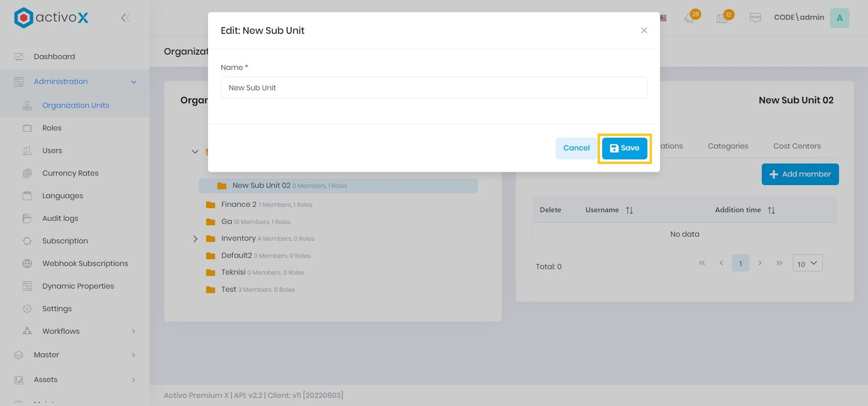Open Currency Rates in sidebar

70,173
